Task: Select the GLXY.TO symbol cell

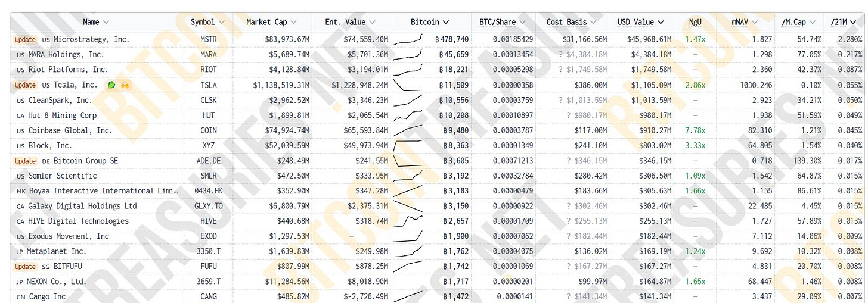Action: [x=208, y=206]
